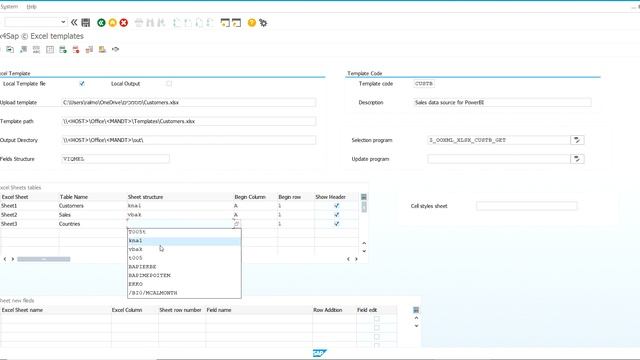Open Selection program value help button
This screenshot has width=640, height=360.
[x=577, y=140]
